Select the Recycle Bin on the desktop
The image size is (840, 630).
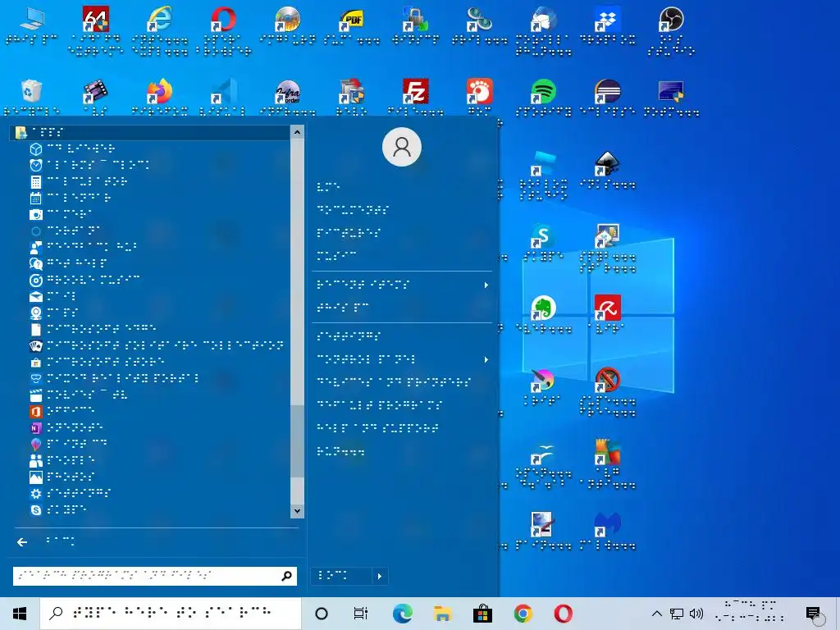(x=32, y=98)
